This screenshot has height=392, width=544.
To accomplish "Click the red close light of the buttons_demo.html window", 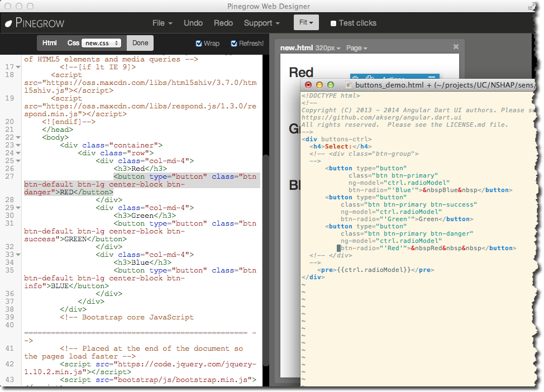I will pyautogui.click(x=308, y=85).
